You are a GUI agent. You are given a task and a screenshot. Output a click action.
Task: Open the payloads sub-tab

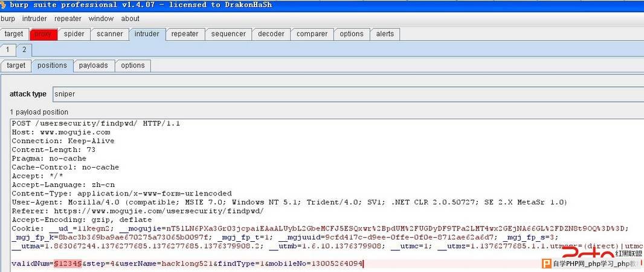click(93, 65)
